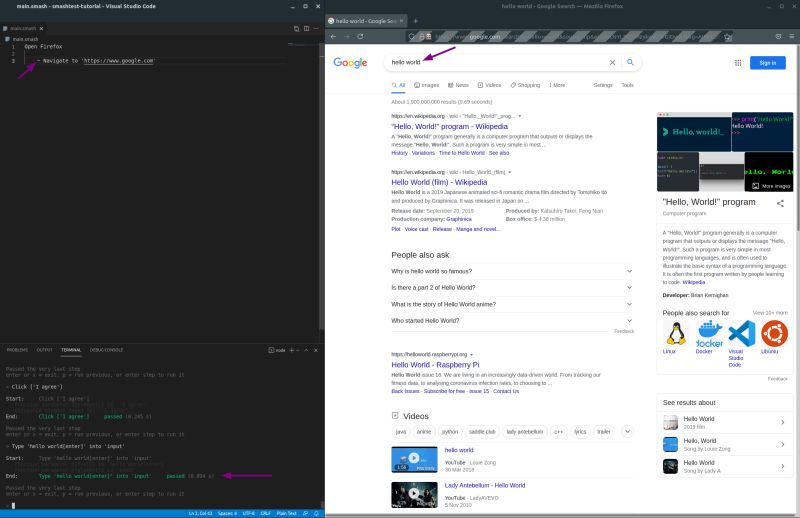
Task: Maximize the terminal panel with the up chevron
Action: (306, 350)
